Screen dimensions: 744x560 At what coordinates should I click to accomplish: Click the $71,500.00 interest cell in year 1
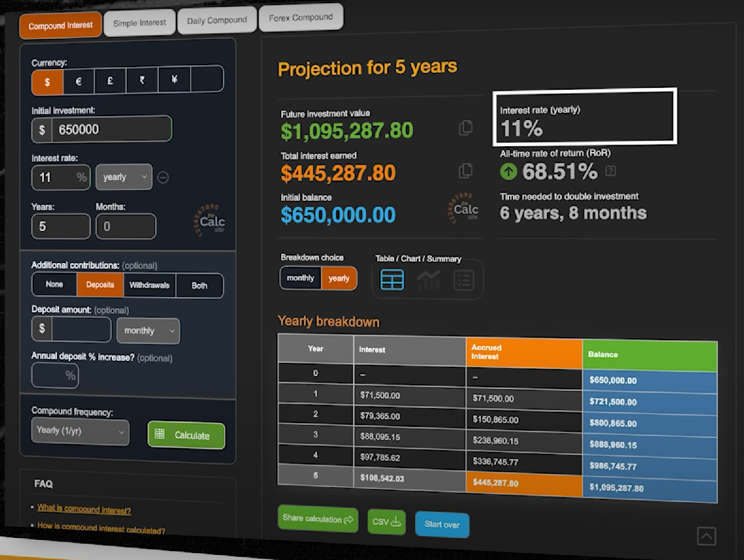pyautogui.click(x=409, y=396)
